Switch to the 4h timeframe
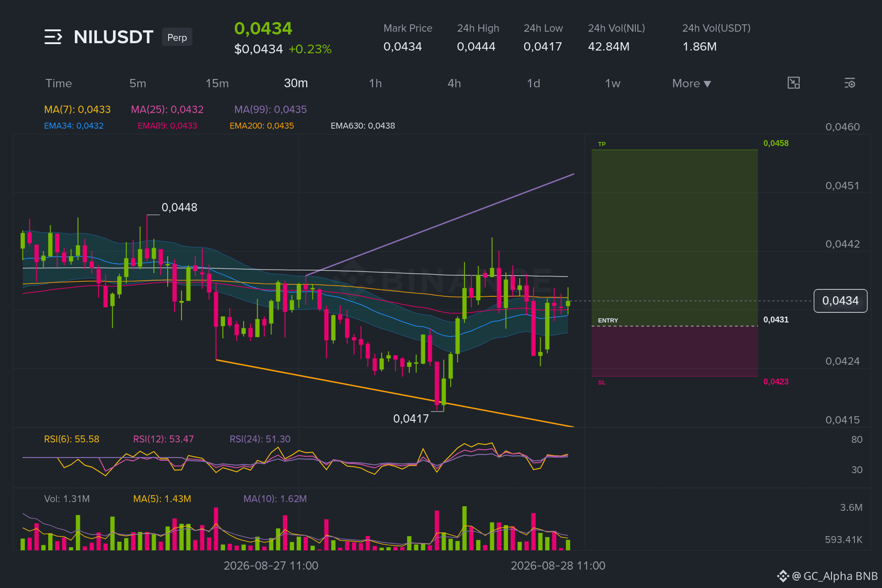882x588 pixels. 454,84
